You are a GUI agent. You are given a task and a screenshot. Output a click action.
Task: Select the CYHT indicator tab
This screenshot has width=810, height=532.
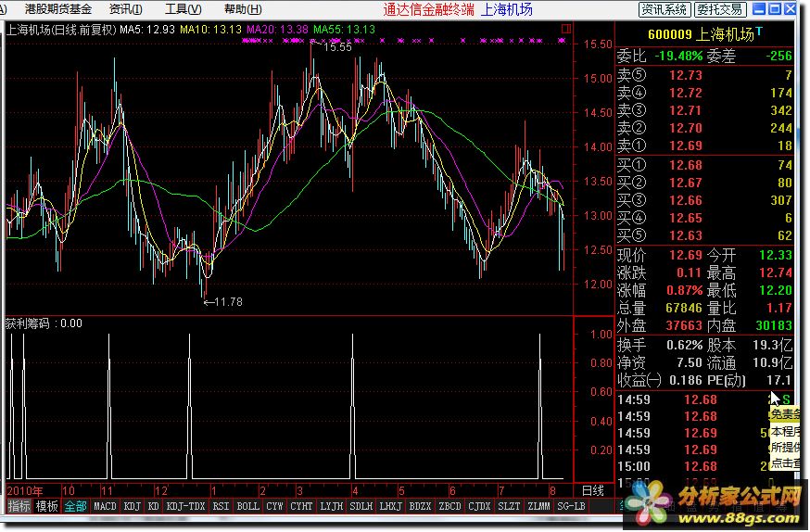[301, 506]
